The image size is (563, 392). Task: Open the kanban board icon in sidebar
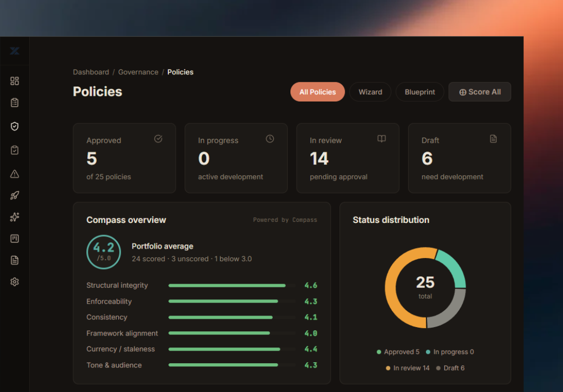(x=14, y=239)
